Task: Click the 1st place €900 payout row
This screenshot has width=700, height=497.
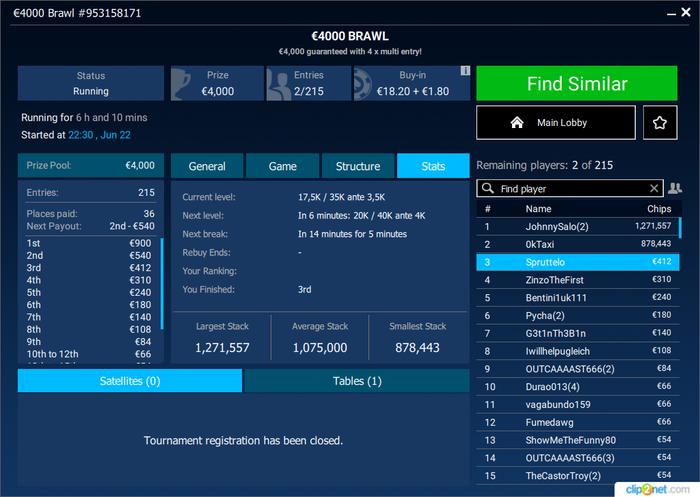Action: click(x=89, y=243)
